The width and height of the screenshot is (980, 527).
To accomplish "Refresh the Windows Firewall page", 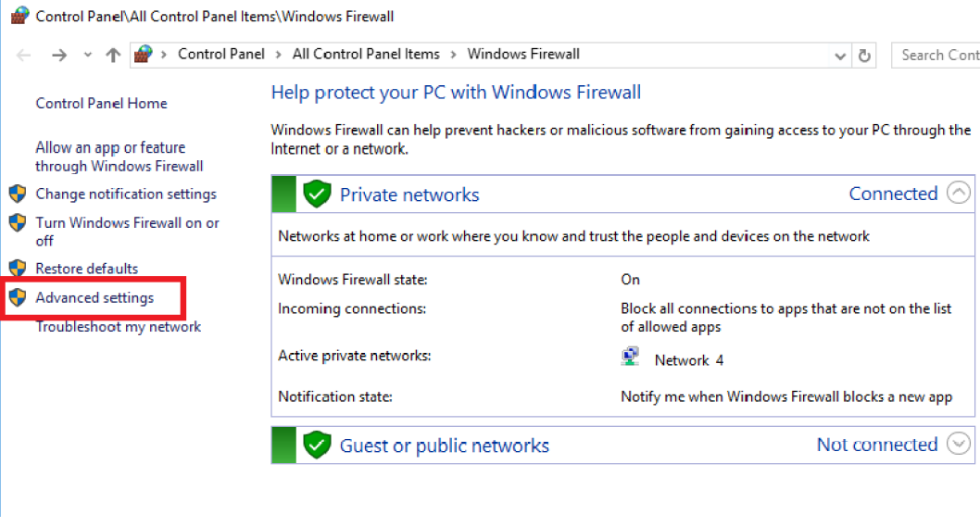I will pos(864,56).
